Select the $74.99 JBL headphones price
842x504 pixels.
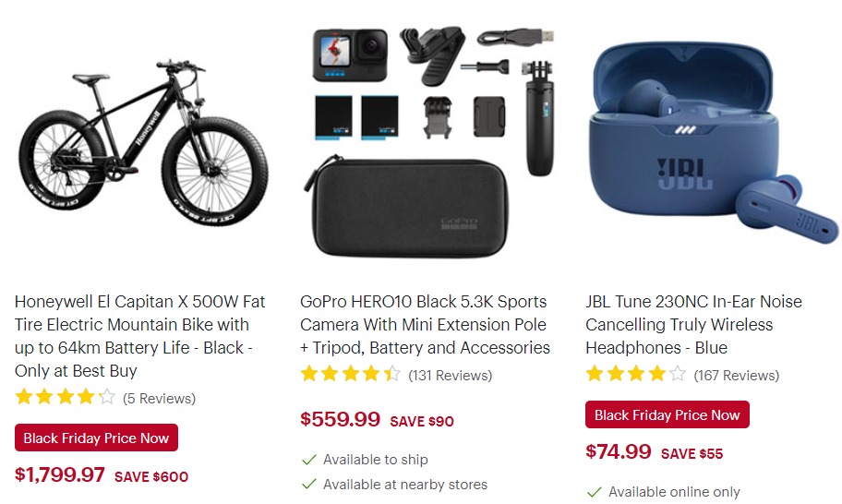tap(618, 452)
